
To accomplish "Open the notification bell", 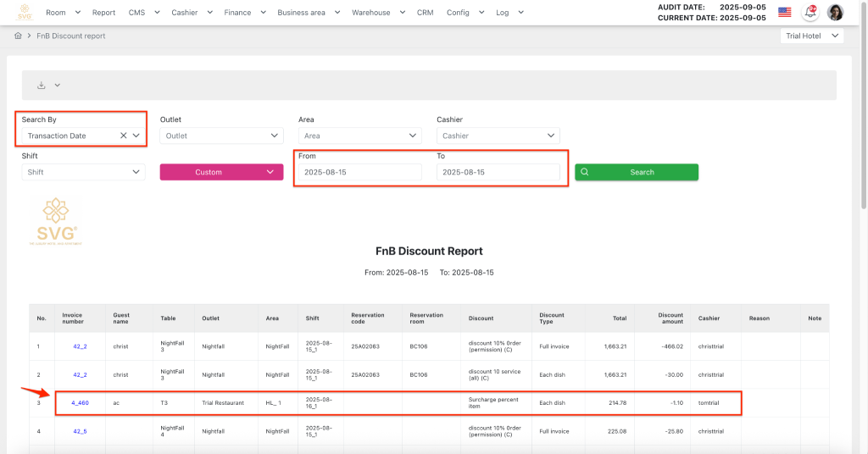I will pos(810,12).
